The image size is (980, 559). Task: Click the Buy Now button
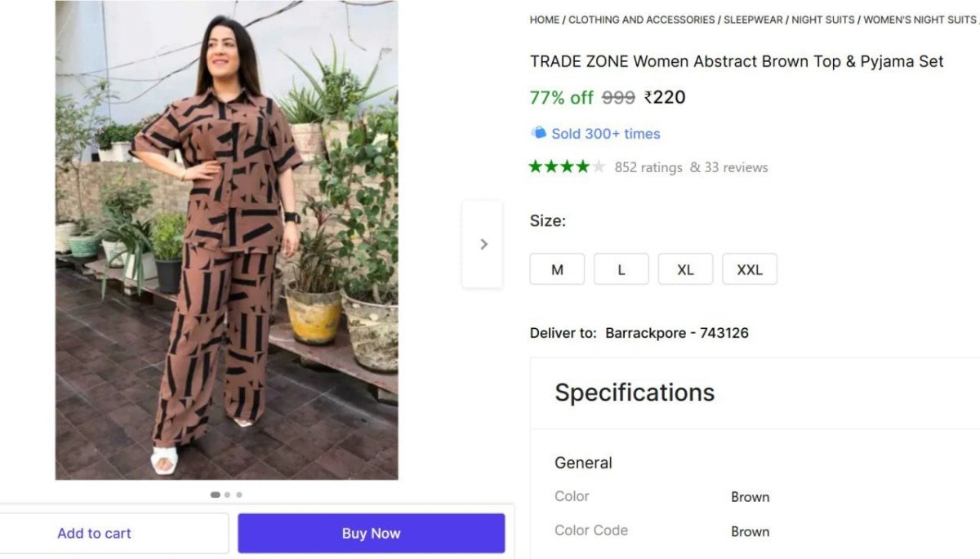tap(371, 533)
